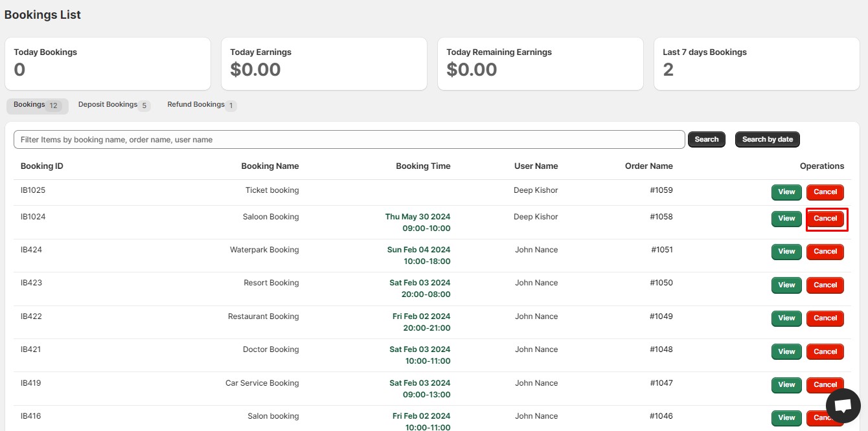Open the Deposit Bookings tab
This screenshot has height=431, width=868.
point(113,105)
